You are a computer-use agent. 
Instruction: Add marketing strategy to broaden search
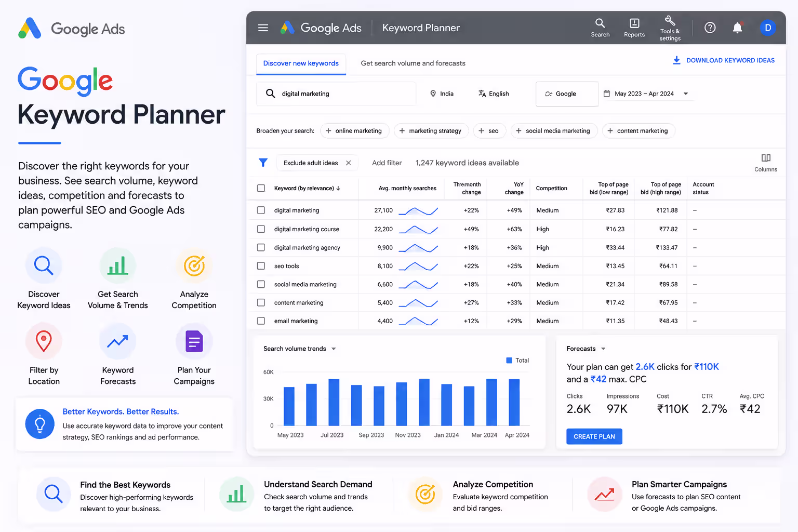click(431, 131)
